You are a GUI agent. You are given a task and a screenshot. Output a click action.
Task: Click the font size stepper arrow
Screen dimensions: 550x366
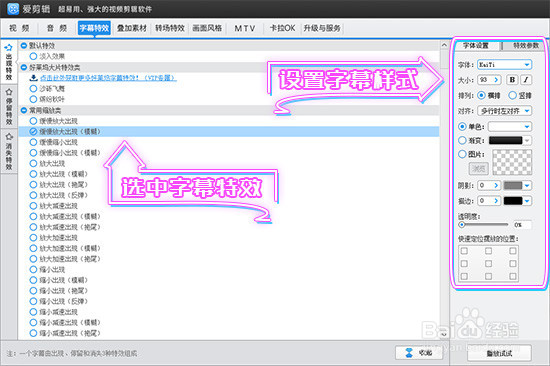[496, 80]
